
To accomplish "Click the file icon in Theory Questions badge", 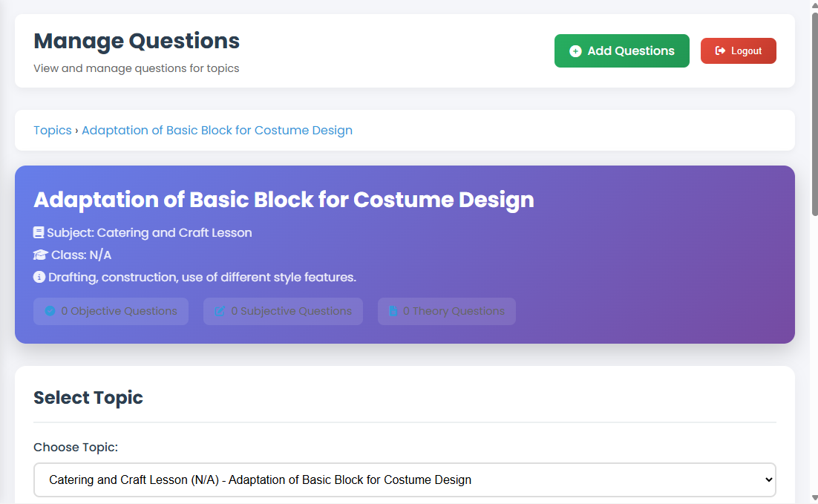I will tap(393, 311).
